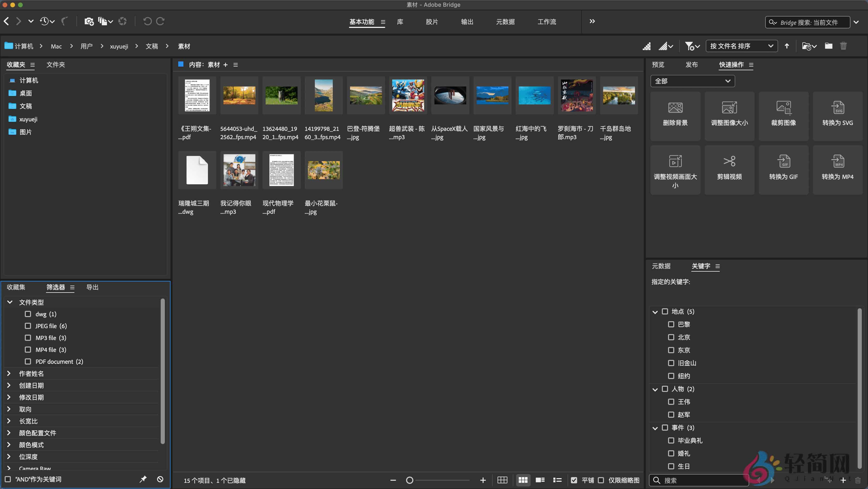Open a new folder with the folder icon
Screen dimensions: 868x489
828,46
